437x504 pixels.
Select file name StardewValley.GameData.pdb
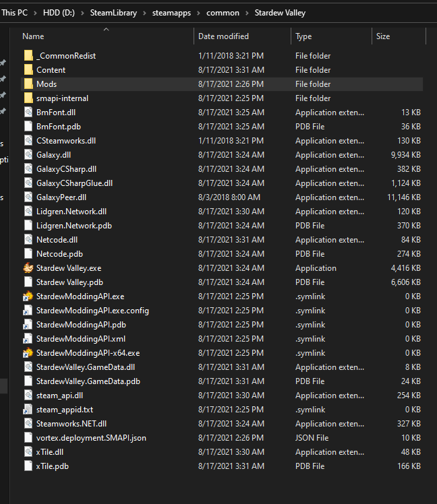pyautogui.click(x=88, y=381)
